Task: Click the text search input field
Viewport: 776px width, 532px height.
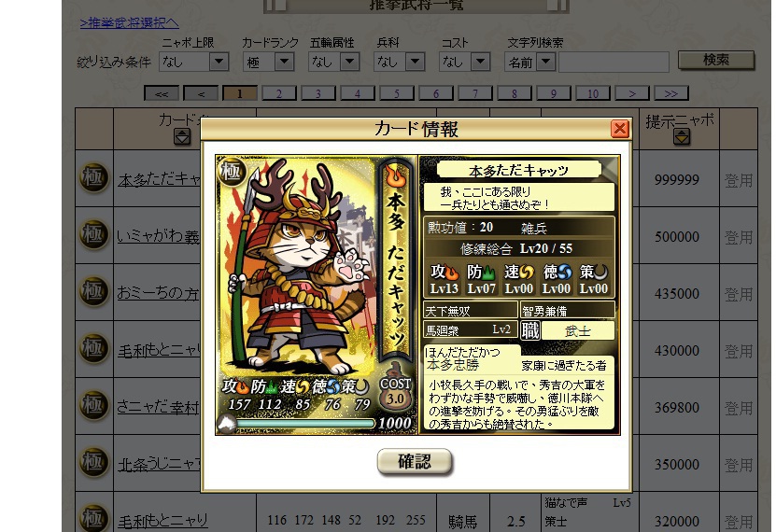Action: coord(614,62)
